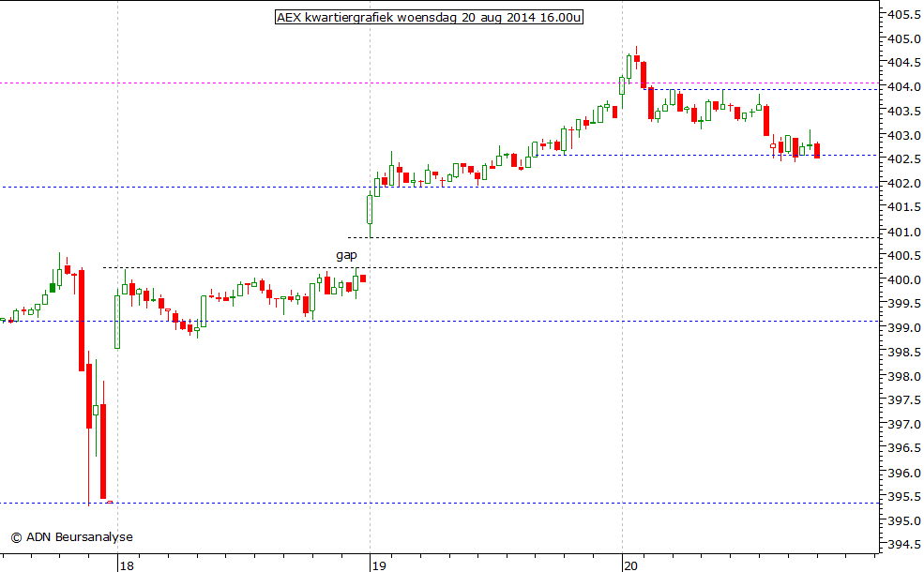The image size is (924, 572).
Task: Select the 'gap' annotation label
Action: [x=346, y=255]
